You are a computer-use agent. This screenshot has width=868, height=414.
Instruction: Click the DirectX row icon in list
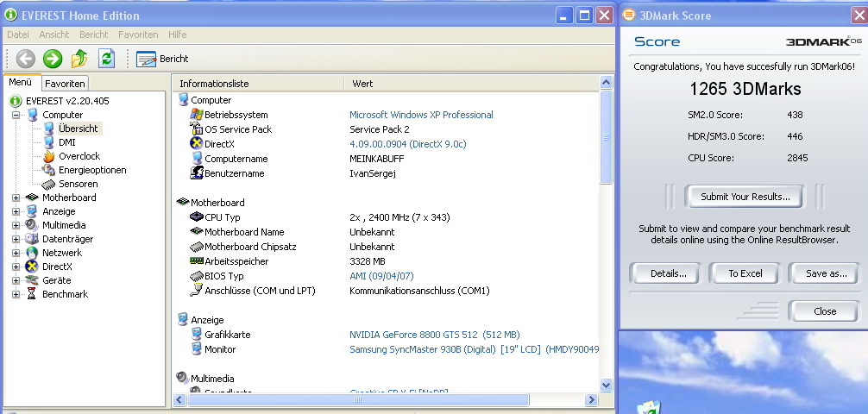point(197,144)
